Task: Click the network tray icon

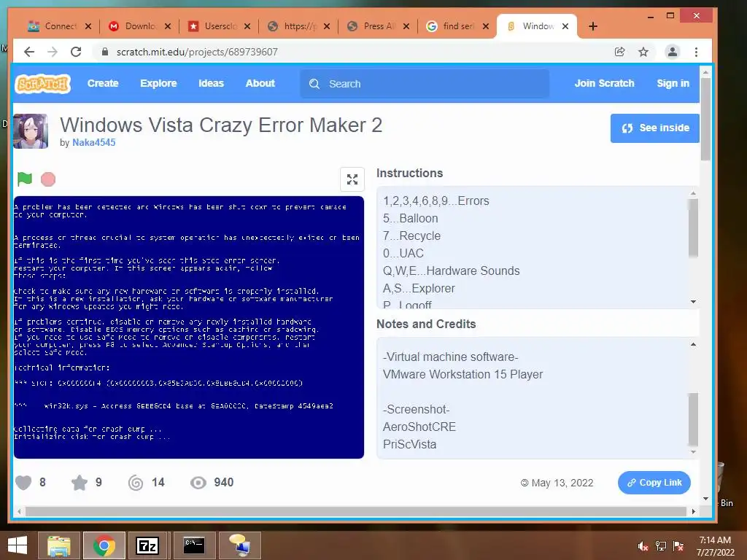Action: coord(661,546)
